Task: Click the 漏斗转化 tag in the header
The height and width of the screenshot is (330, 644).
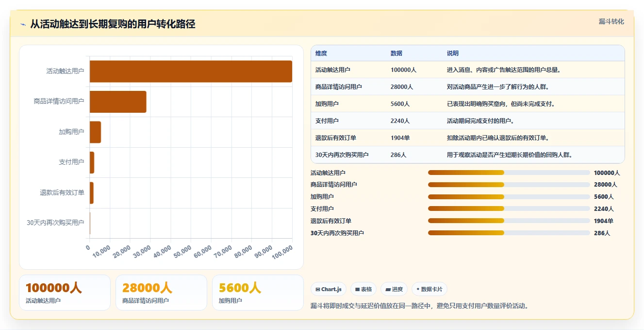Action: [x=611, y=21]
